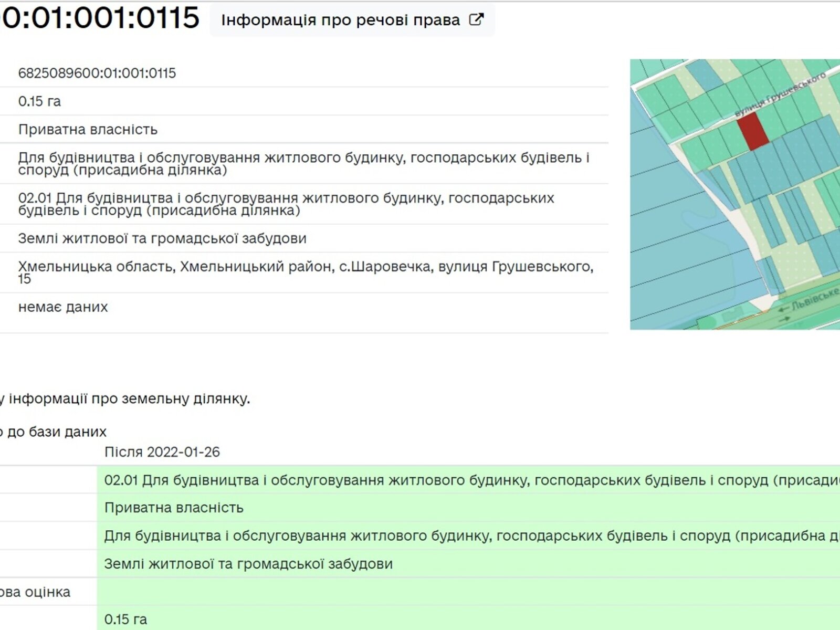Viewport: 840px width, 630px height.
Task: Click Приватна власність in the green change column
Action: click(x=174, y=508)
